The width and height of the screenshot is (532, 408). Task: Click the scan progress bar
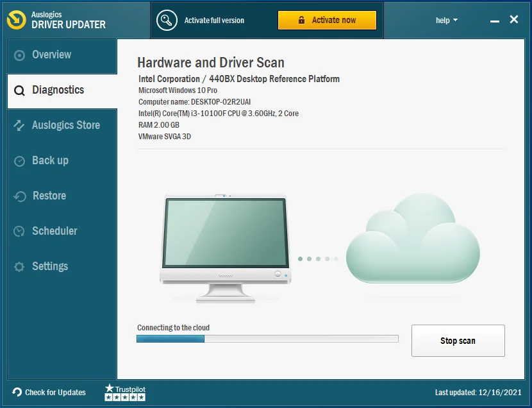pos(267,339)
